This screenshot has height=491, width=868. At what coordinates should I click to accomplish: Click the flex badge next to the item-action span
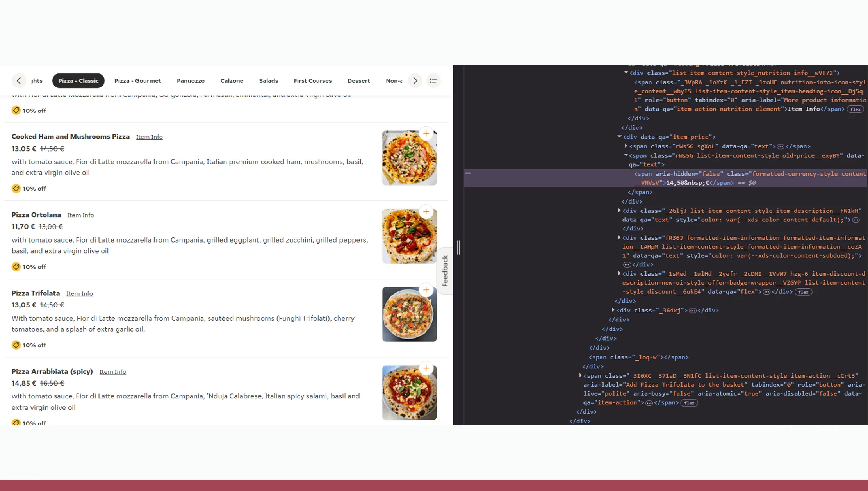[690, 403]
